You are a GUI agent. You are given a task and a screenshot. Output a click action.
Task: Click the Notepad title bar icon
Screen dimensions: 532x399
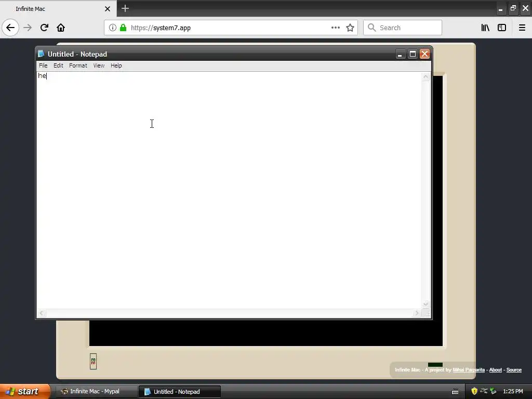(x=41, y=54)
